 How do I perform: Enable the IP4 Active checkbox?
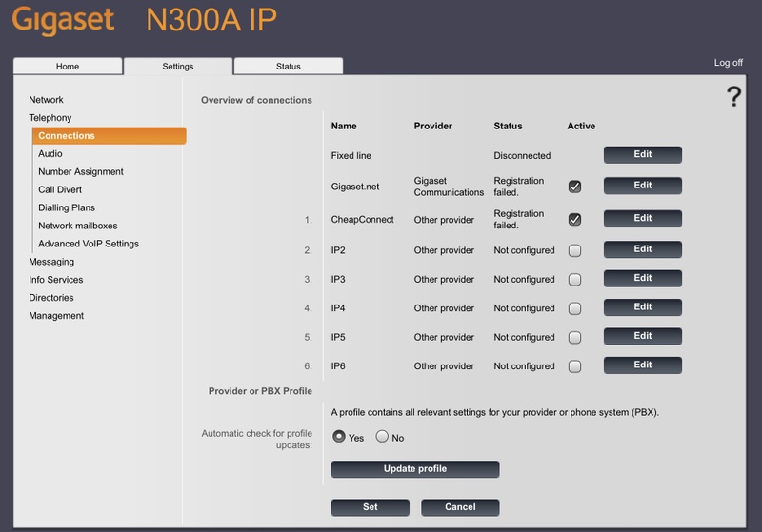pyautogui.click(x=574, y=308)
